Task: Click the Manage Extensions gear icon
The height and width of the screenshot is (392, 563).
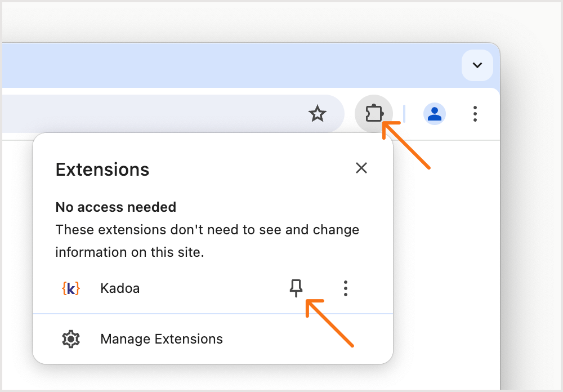Action: (x=71, y=339)
